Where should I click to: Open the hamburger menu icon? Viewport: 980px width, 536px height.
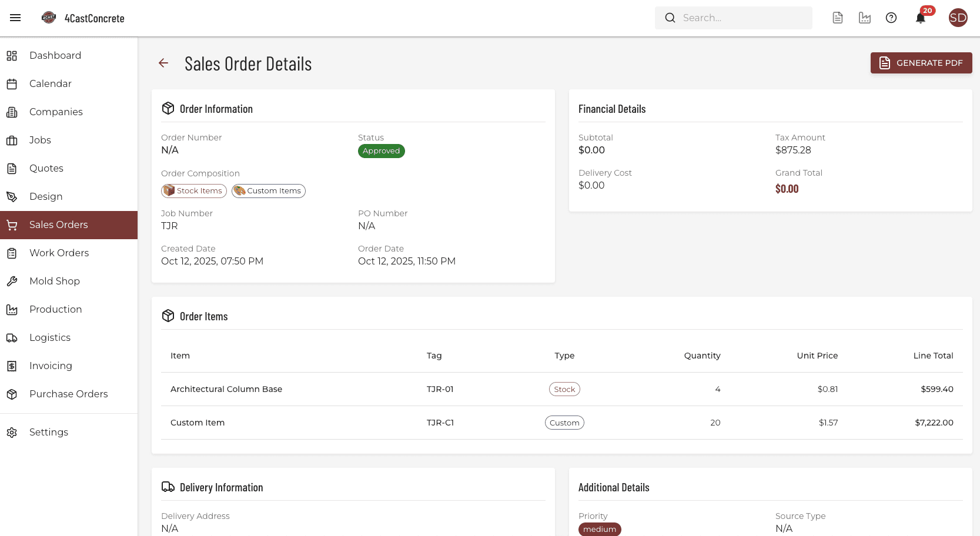coord(15,18)
